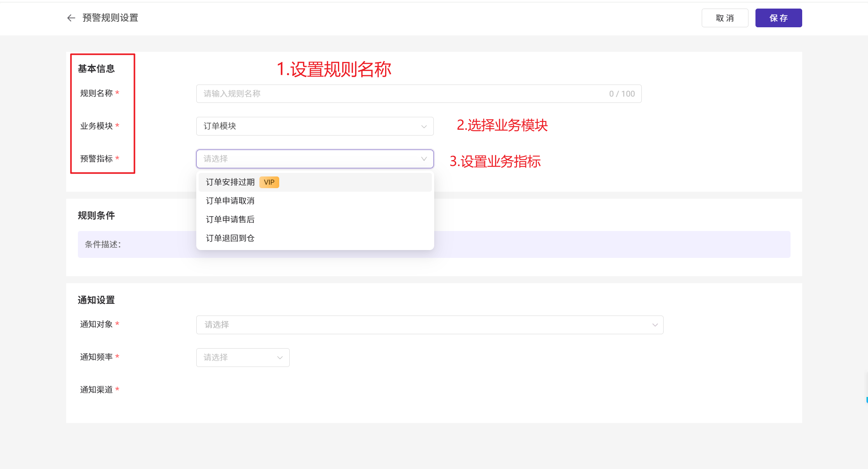Click the 业务模块 dropdown chevron
Screen dimensions: 868x469
[x=424, y=127]
